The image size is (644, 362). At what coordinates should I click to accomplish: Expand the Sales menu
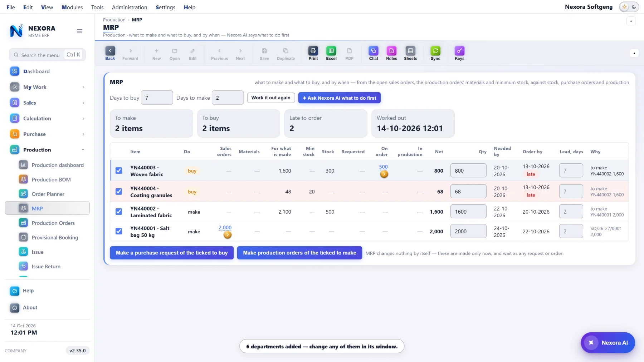point(47,103)
